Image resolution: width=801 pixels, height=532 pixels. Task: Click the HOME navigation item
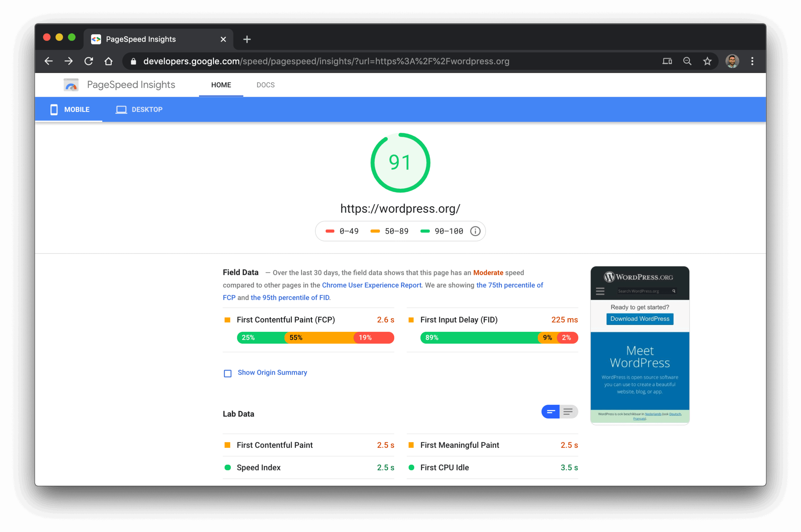click(x=221, y=85)
